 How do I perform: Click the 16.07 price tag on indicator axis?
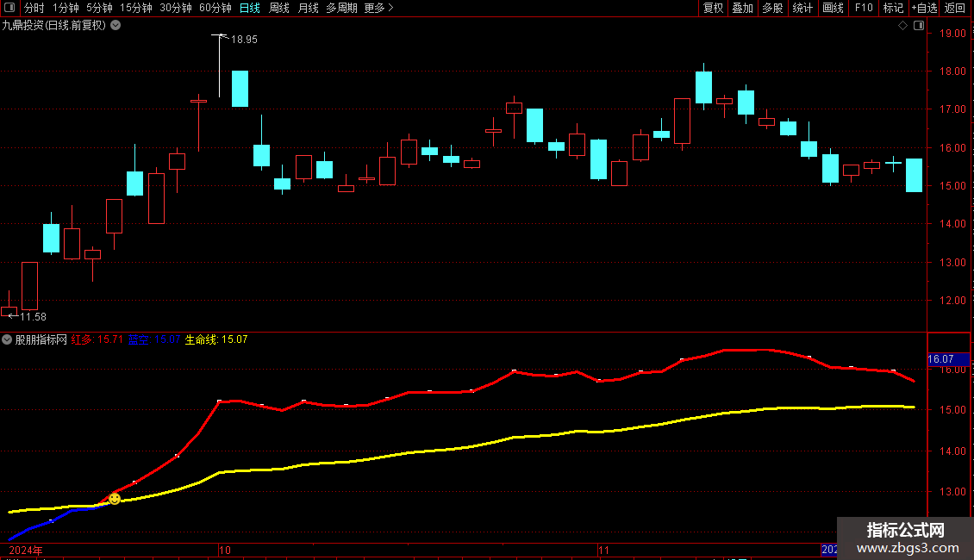coord(948,359)
